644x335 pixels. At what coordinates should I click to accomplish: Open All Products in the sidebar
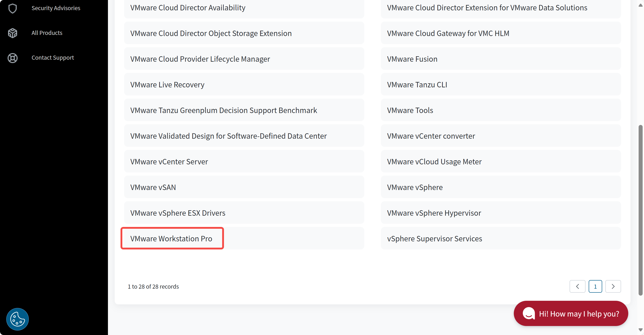click(x=47, y=33)
